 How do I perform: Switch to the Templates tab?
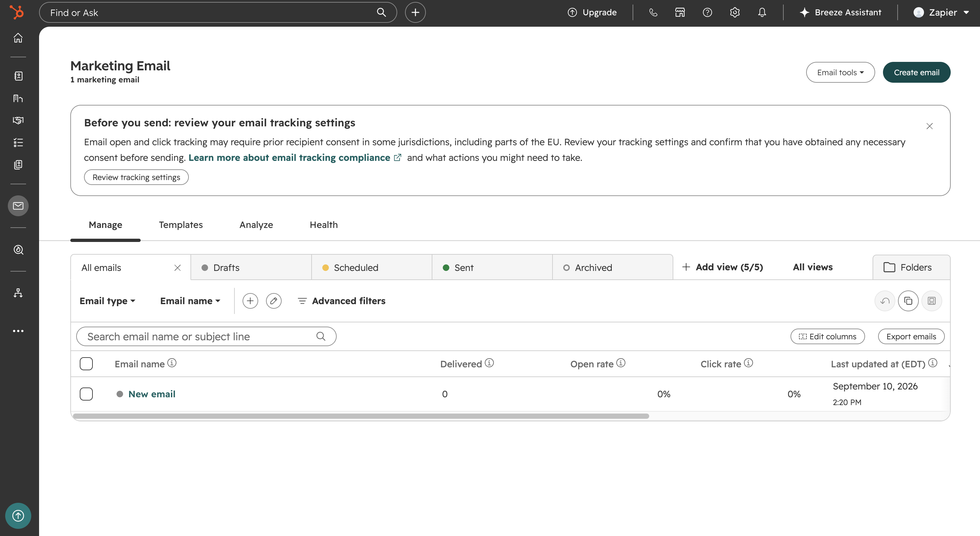point(181,225)
